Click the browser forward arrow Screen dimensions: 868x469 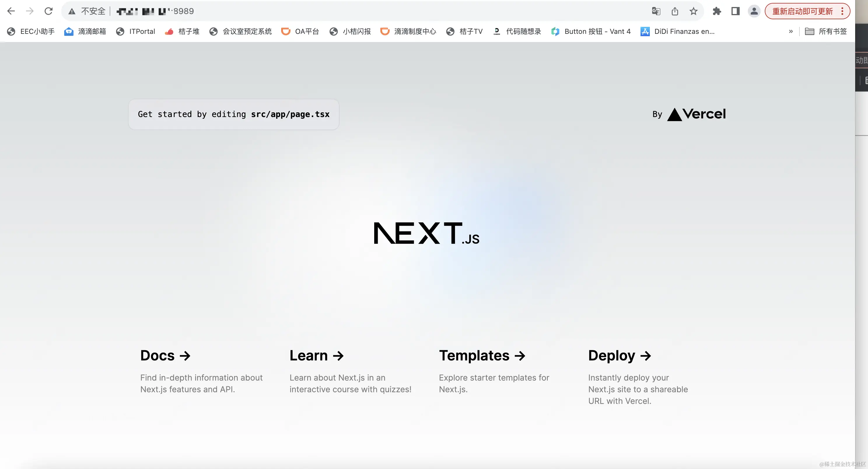(x=30, y=11)
